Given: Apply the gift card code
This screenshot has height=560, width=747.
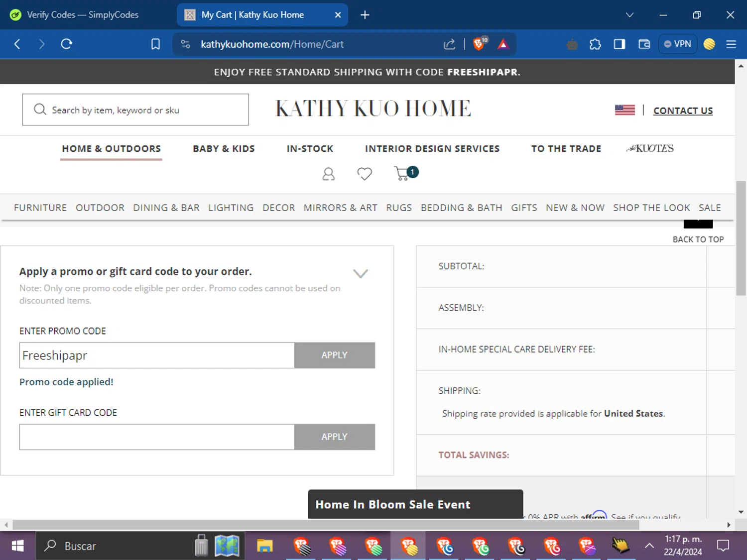Looking at the screenshot, I should click(334, 437).
